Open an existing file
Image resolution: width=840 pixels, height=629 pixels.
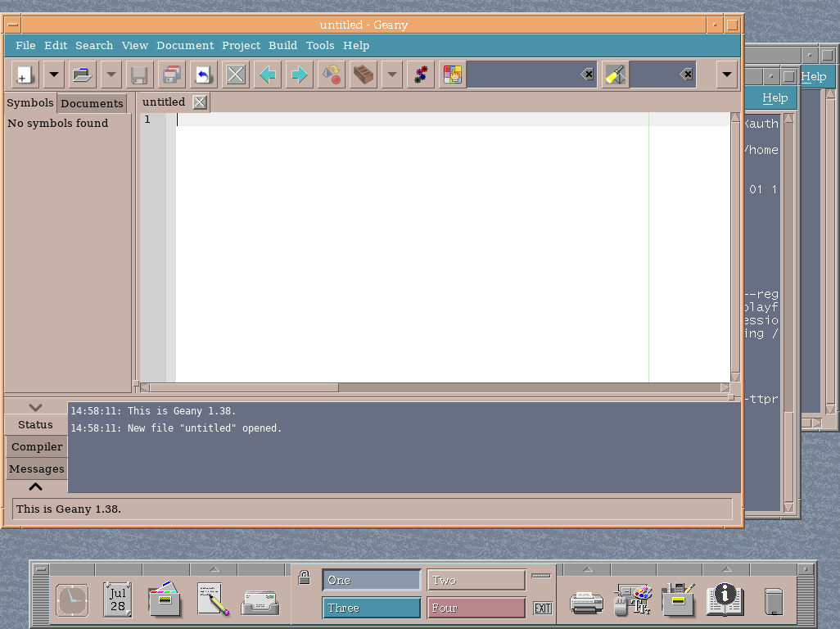click(81, 75)
